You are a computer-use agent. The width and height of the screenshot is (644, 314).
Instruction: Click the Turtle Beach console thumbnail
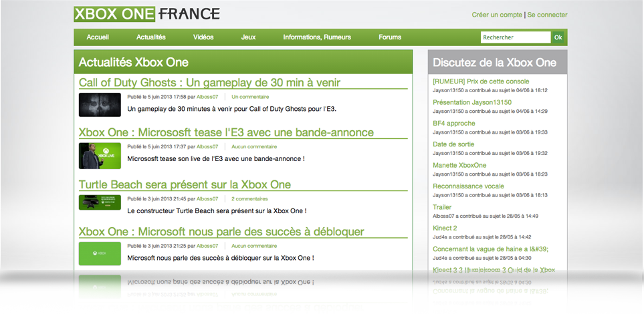pos(100,202)
